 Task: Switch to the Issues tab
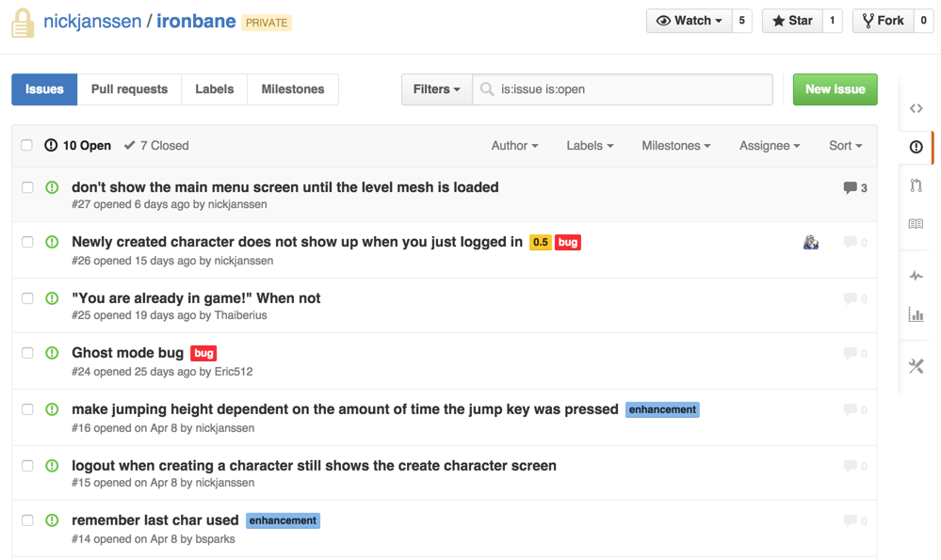point(44,89)
